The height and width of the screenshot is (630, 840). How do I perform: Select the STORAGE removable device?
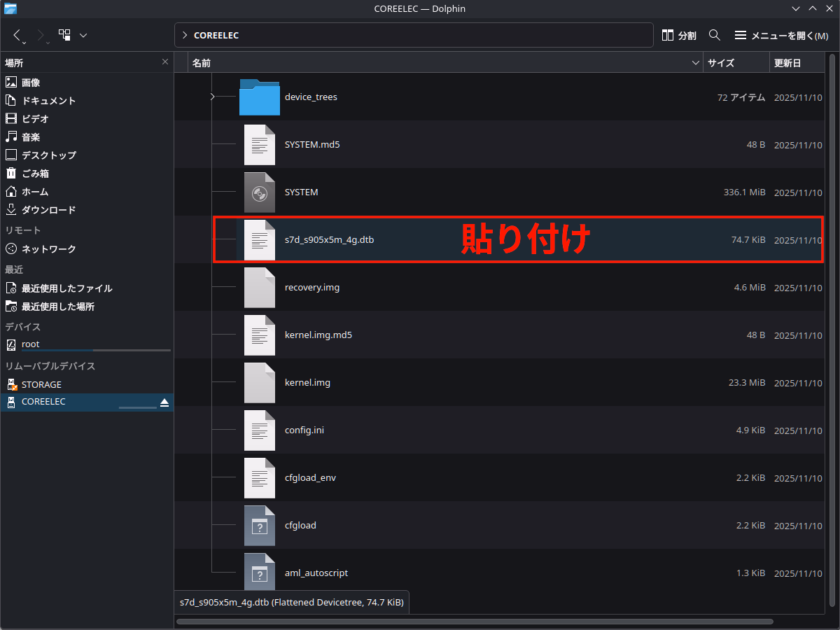click(x=87, y=385)
